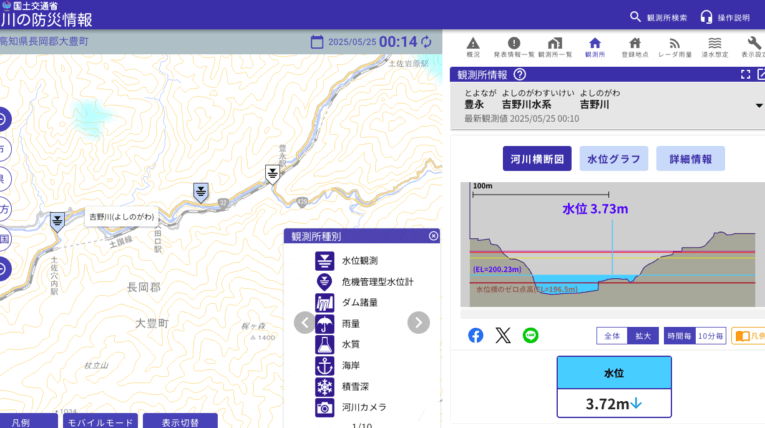
Task: Open help for 観測所情報 panel
Action: [520, 75]
